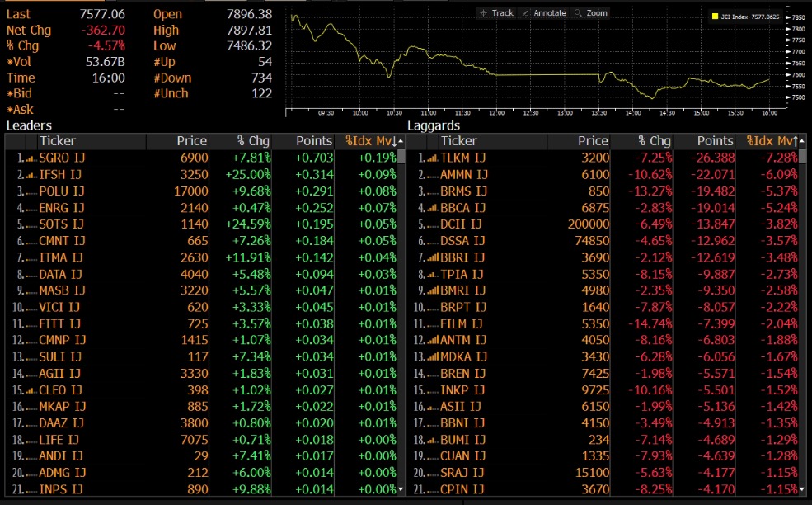The image size is (812, 505).
Task: Click the volume bars icon beside SGRO IJ
Action: pos(31,158)
